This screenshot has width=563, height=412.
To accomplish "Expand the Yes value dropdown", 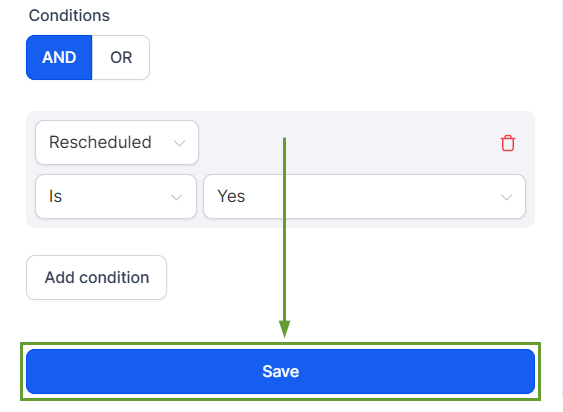I will coord(364,196).
